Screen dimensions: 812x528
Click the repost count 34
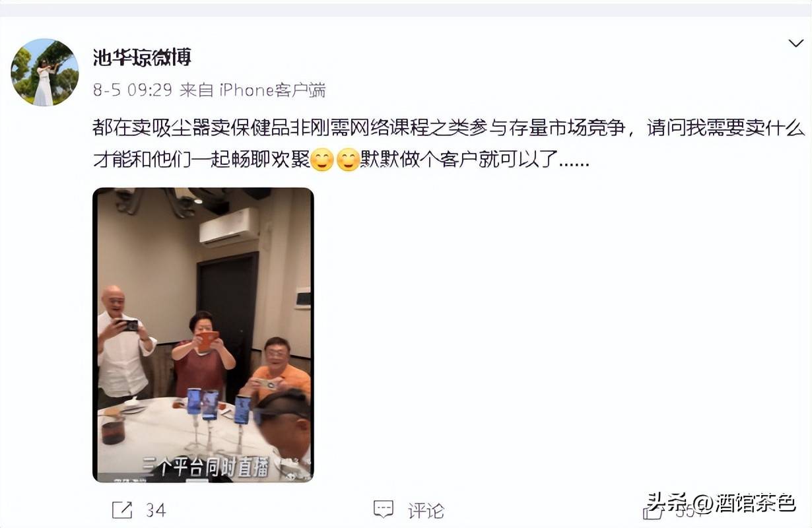(155, 510)
